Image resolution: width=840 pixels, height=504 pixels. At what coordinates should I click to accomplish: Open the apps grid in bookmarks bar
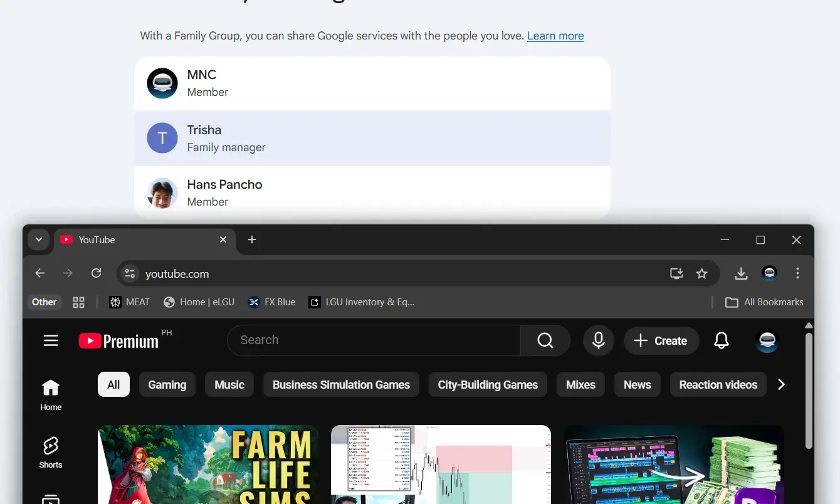click(x=78, y=302)
